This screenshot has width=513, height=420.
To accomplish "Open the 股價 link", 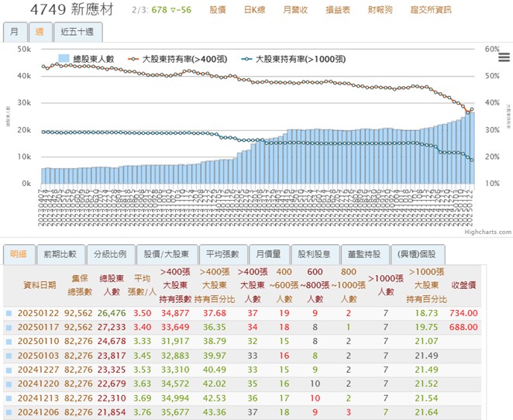I will (x=218, y=10).
